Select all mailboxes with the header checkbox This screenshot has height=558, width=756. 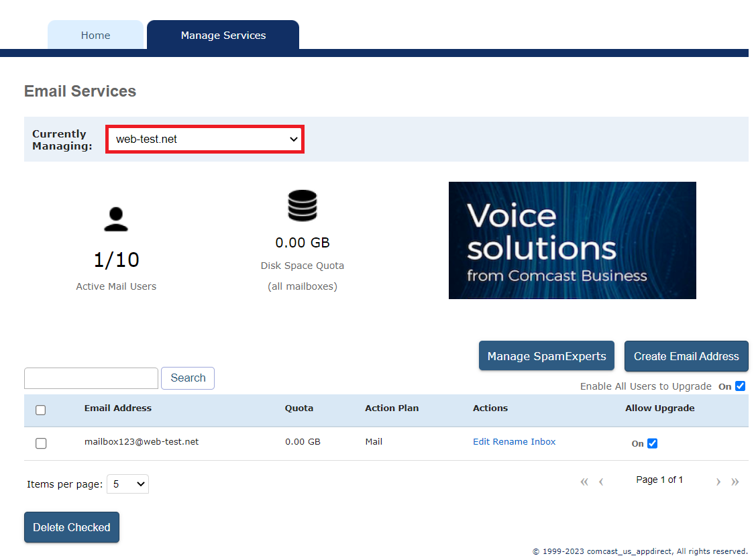click(x=40, y=409)
